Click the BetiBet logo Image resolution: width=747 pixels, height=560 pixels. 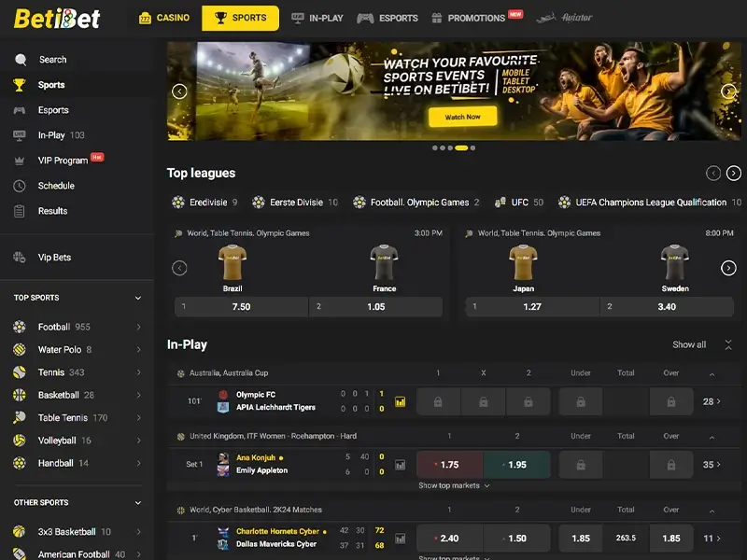[57, 19]
